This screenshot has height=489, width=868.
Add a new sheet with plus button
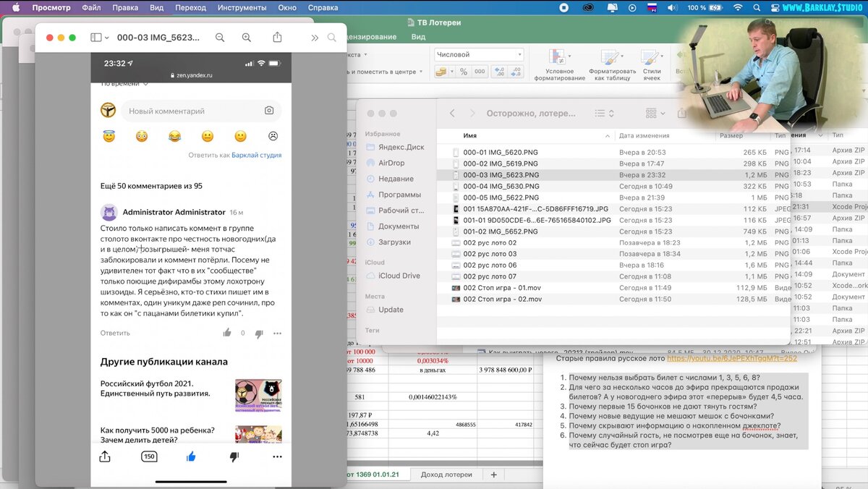(x=494, y=475)
